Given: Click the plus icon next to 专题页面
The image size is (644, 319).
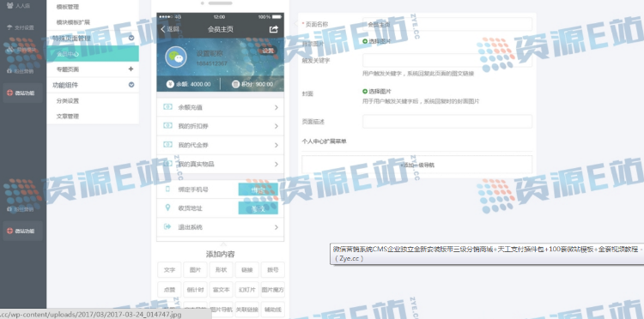Looking at the screenshot, I should coord(131,69).
